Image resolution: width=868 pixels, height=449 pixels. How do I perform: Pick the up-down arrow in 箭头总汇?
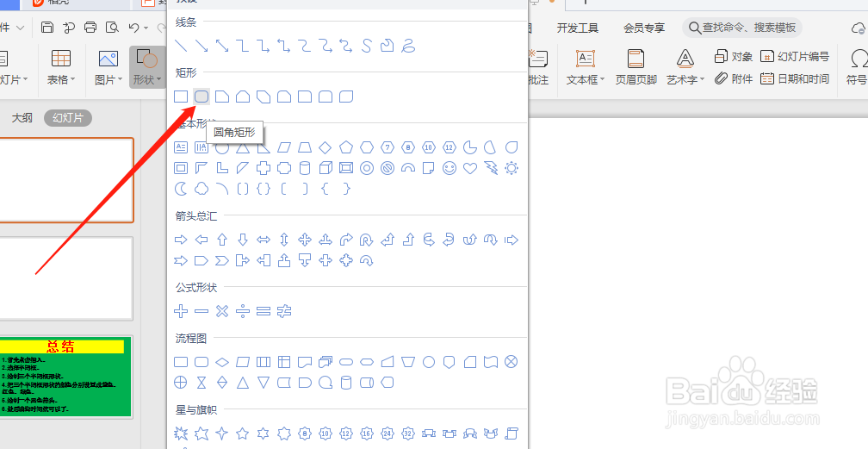point(284,240)
